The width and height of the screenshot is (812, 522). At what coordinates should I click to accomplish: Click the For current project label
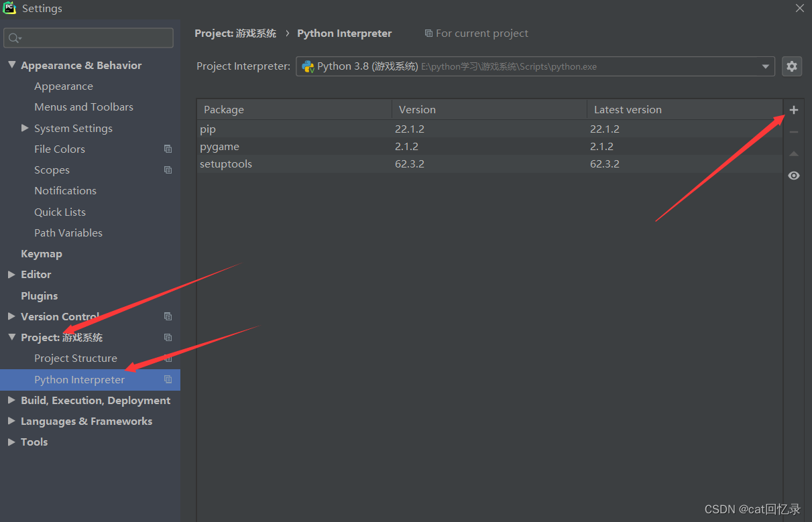pyautogui.click(x=476, y=33)
